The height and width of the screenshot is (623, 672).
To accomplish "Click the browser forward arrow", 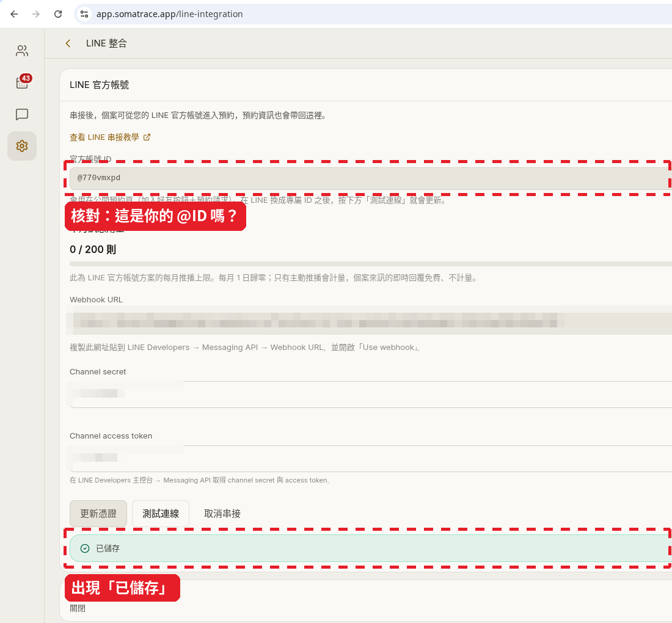I will (x=36, y=14).
